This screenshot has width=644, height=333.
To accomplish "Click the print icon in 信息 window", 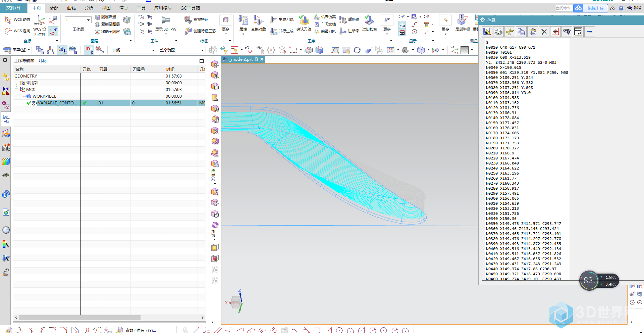I will [x=498, y=32].
